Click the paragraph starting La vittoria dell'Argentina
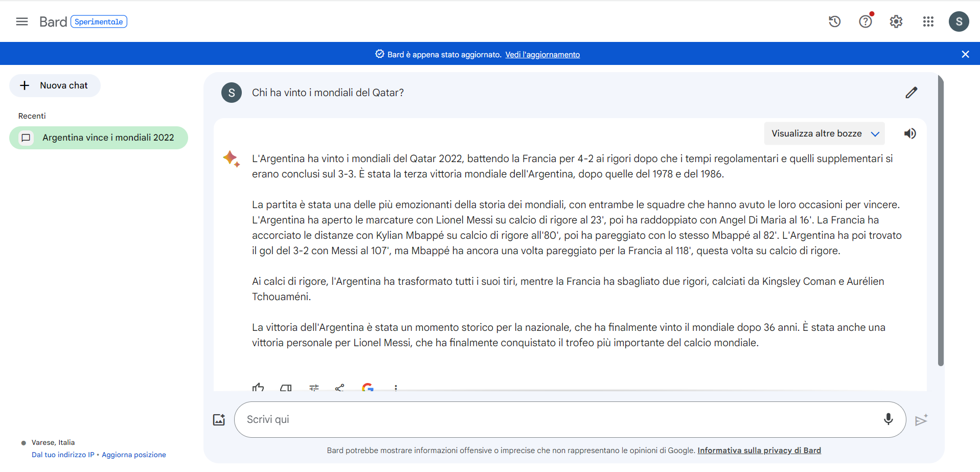 coord(568,335)
